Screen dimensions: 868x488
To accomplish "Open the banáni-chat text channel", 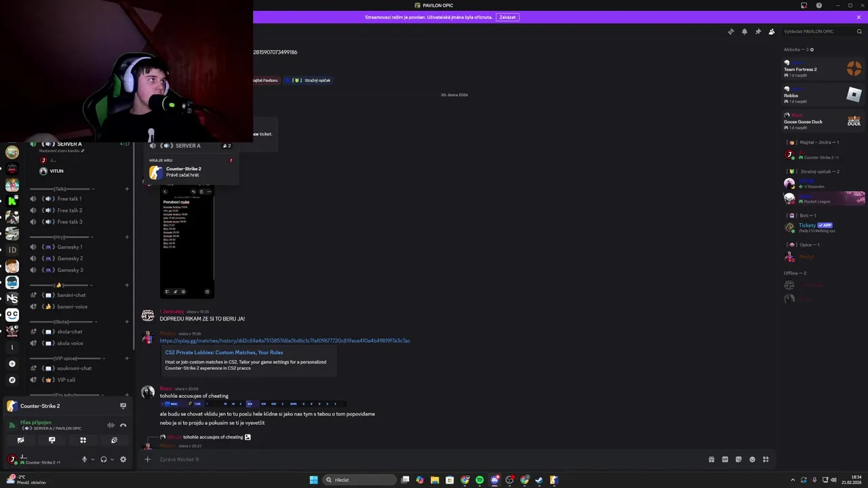I will tap(80, 295).
